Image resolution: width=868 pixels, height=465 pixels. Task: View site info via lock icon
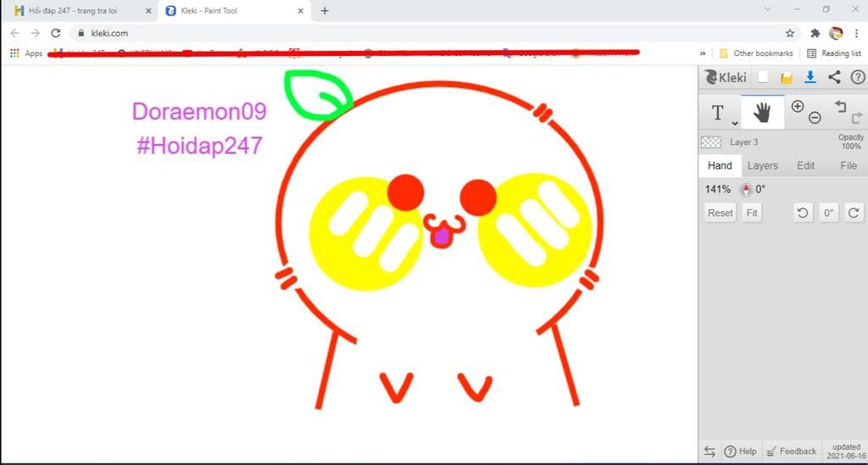[x=81, y=33]
